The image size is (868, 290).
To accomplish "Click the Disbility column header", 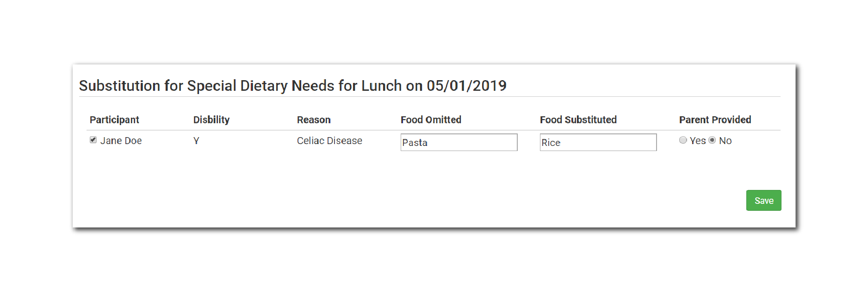I will pos(211,120).
